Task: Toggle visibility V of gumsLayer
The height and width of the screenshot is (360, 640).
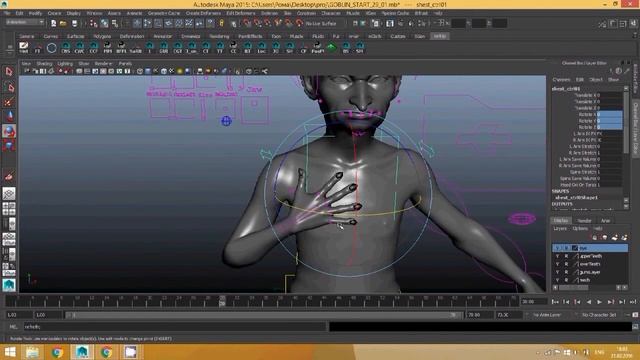Action: 558,272
